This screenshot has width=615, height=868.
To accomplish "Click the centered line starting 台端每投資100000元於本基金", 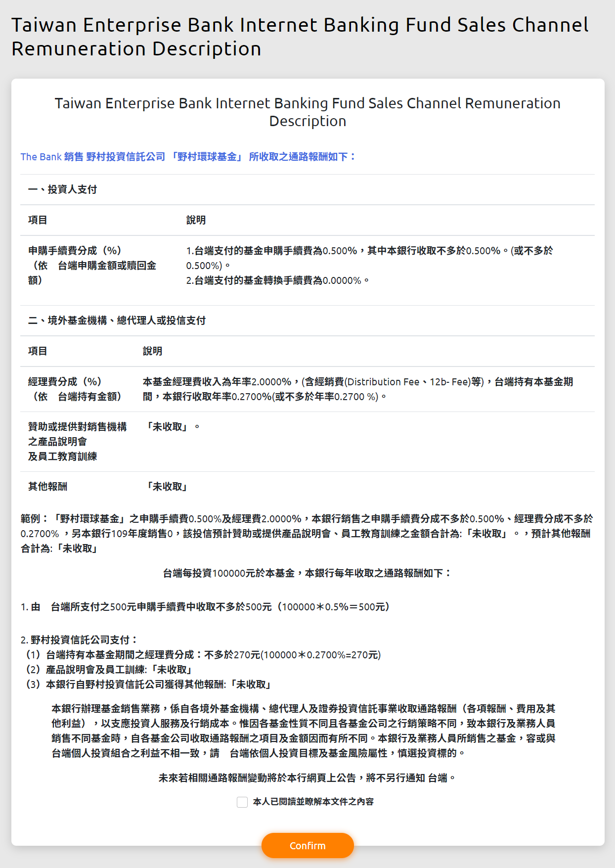I will pos(307,573).
